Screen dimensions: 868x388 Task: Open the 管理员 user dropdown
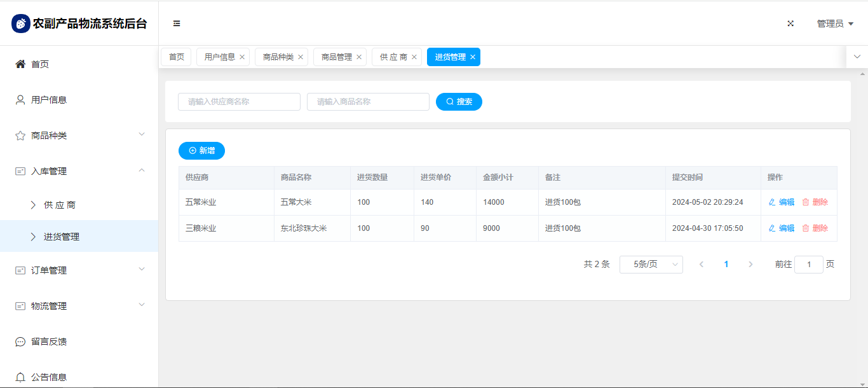pos(834,24)
